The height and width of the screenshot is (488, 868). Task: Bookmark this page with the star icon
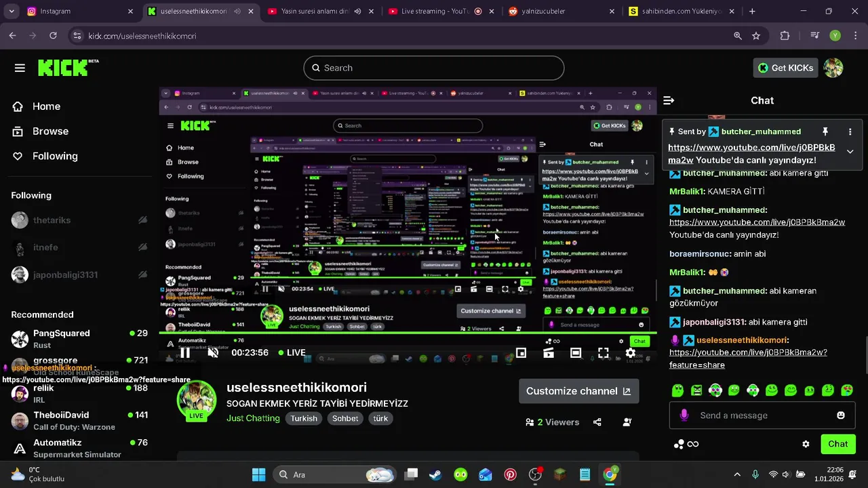(756, 36)
